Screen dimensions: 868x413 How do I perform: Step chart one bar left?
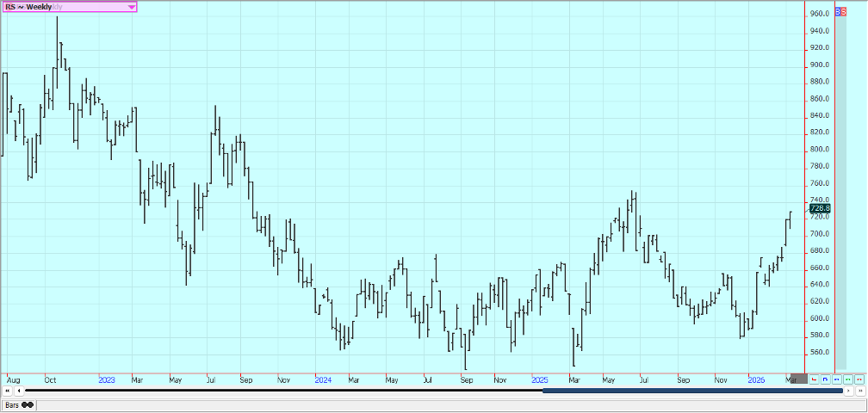(x=19, y=391)
